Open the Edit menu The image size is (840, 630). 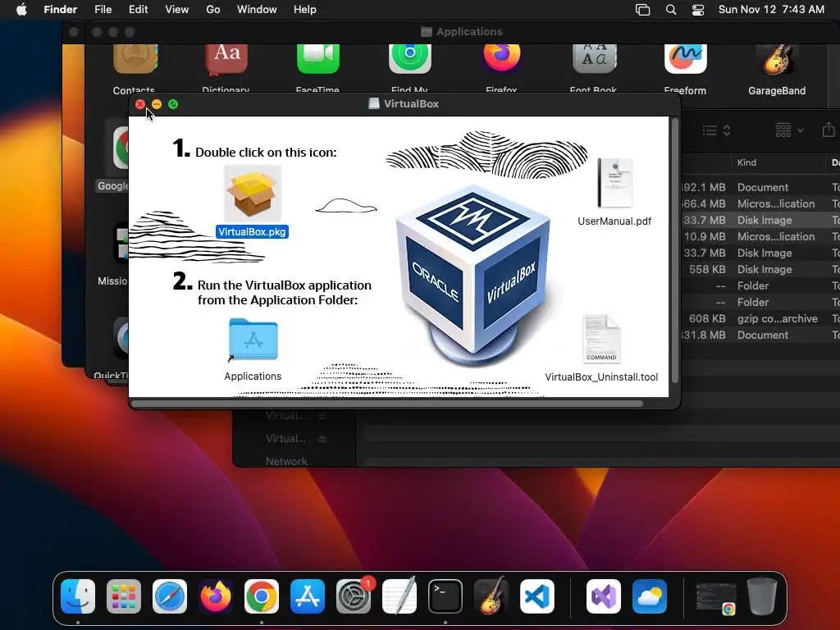[x=138, y=10]
